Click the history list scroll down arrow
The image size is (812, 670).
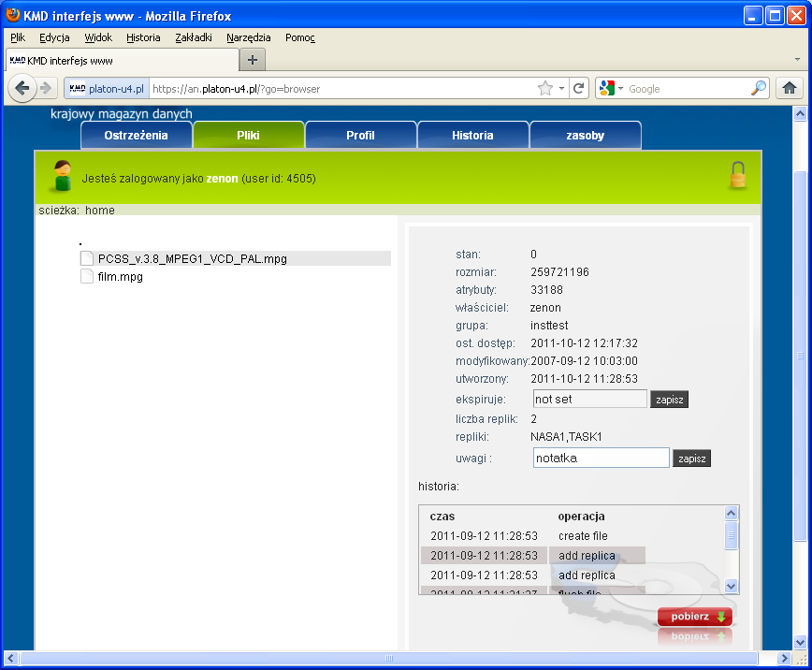(731, 586)
